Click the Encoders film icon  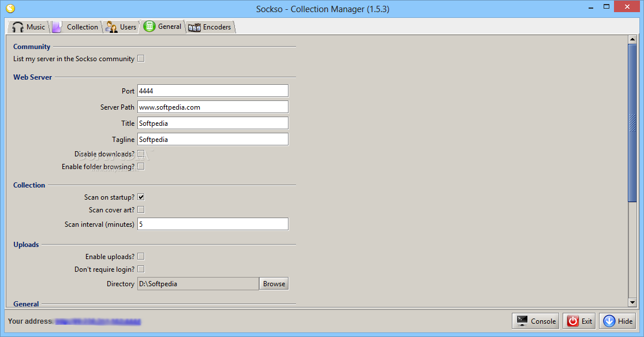[194, 28]
